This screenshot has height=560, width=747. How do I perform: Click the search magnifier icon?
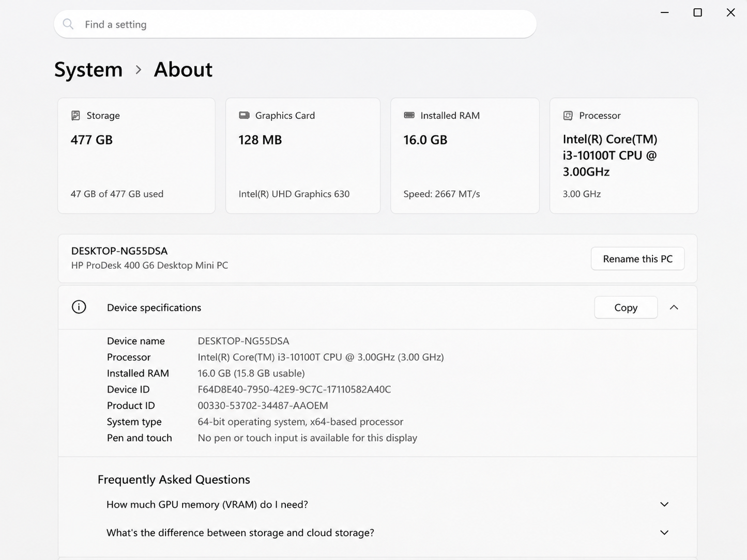pyautogui.click(x=68, y=24)
